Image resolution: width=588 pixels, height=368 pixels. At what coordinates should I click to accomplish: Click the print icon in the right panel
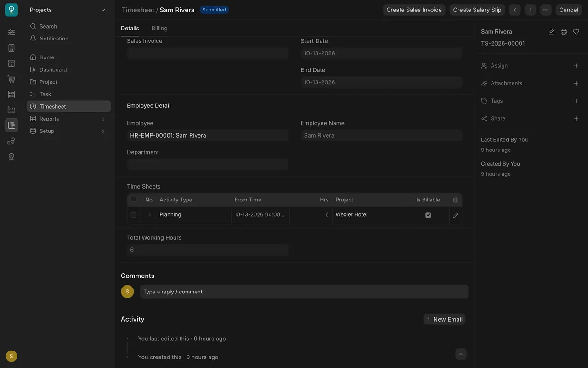564,31
